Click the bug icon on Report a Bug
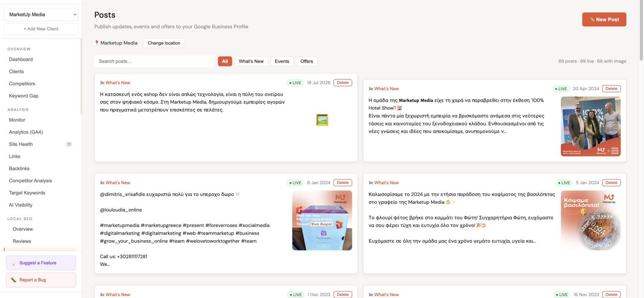This screenshot has width=644, height=298. click(x=14, y=280)
